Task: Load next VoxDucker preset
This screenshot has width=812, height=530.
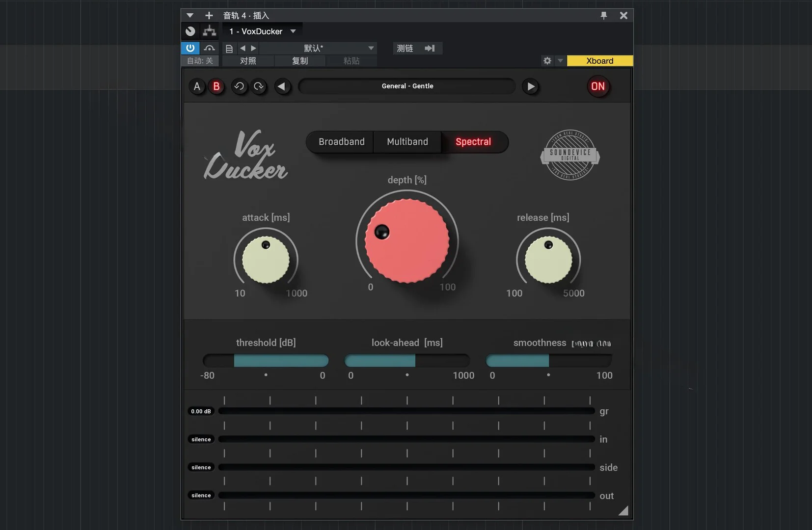Action: 531,87
